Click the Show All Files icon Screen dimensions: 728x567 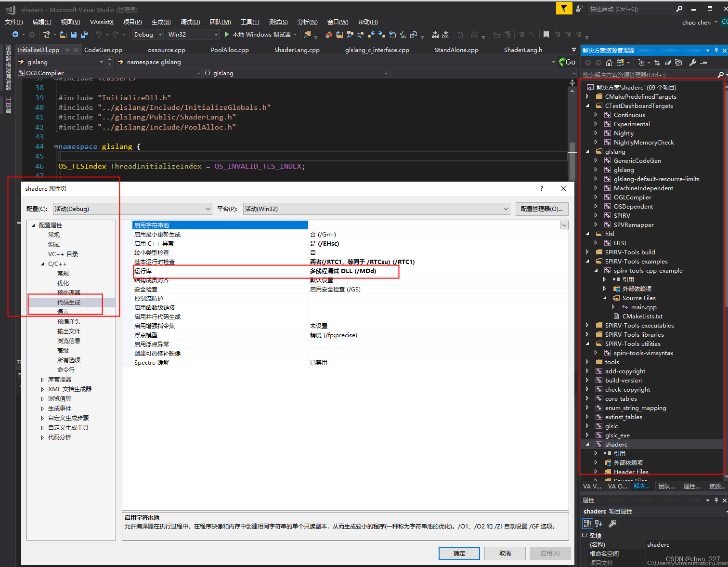click(678, 63)
